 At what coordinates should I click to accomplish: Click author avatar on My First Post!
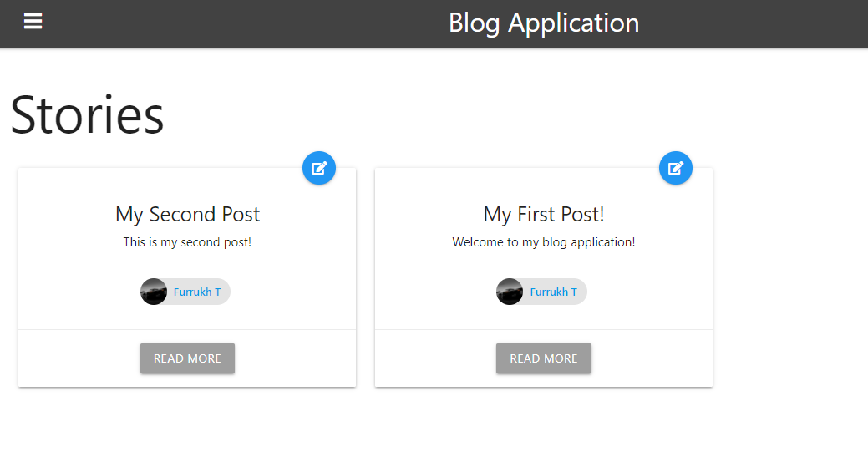(x=510, y=292)
